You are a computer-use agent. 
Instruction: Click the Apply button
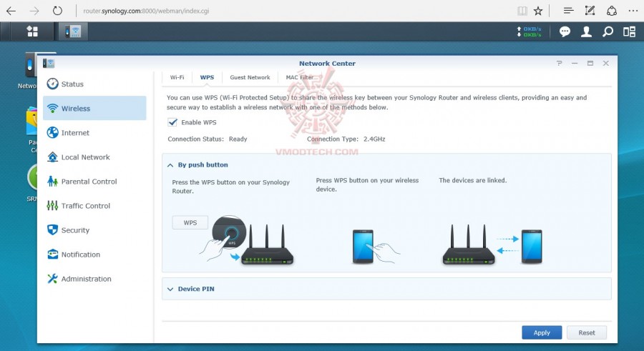coord(542,332)
